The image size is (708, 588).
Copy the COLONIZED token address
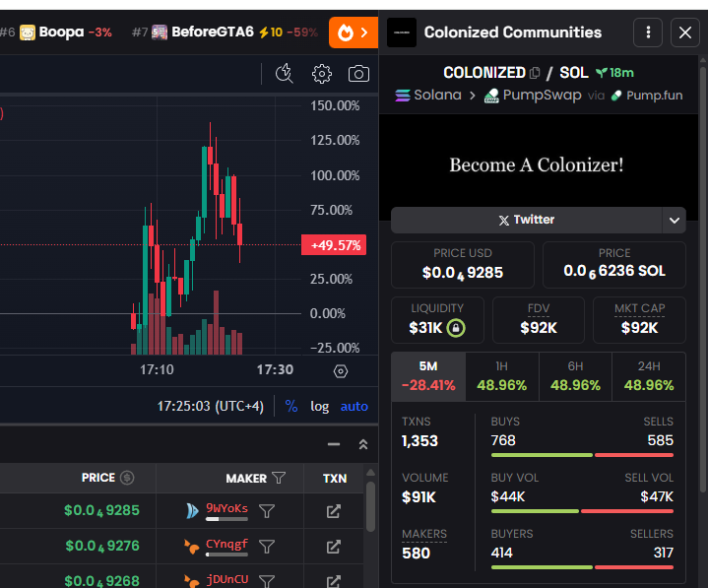(x=535, y=73)
